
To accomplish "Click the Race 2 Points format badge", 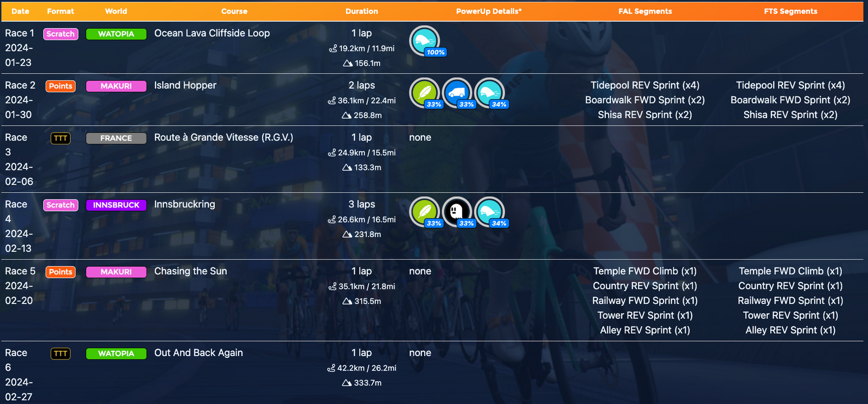I will [61, 86].
